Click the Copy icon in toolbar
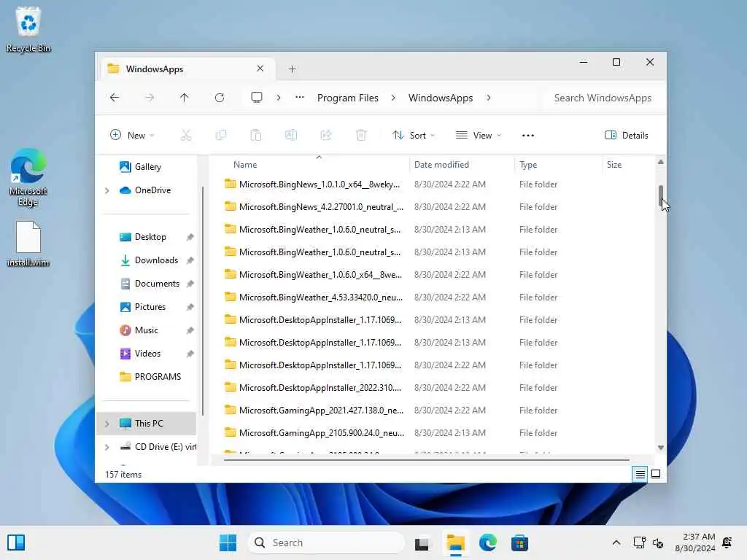This screenshot has width=747, height=560. [220, 135]
